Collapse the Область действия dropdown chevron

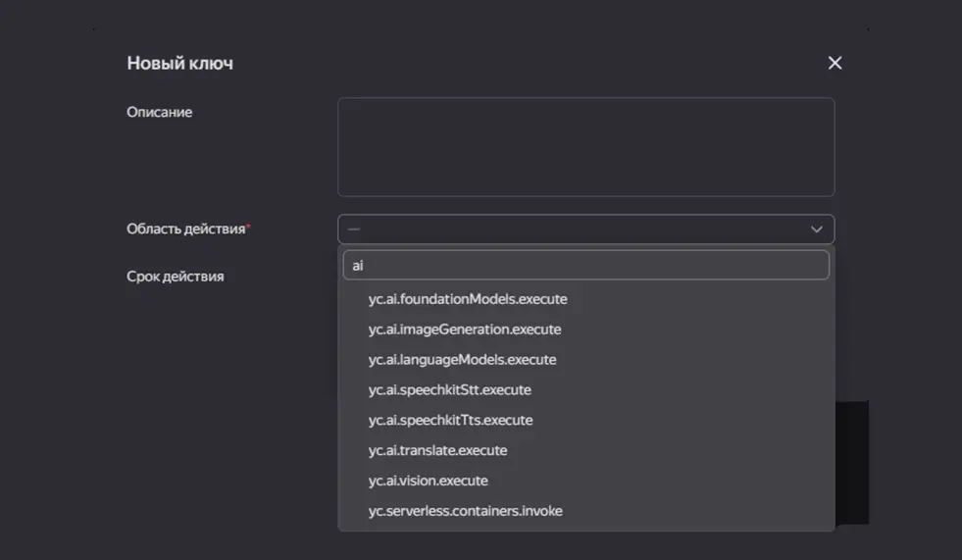point(816,229)
